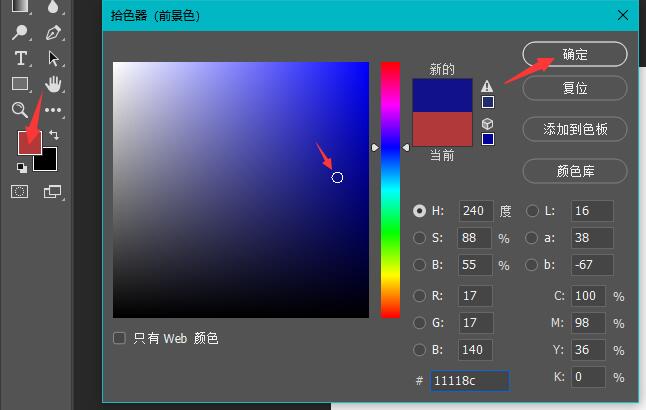Click the hue slider left arrow handle

coord(374,148)
